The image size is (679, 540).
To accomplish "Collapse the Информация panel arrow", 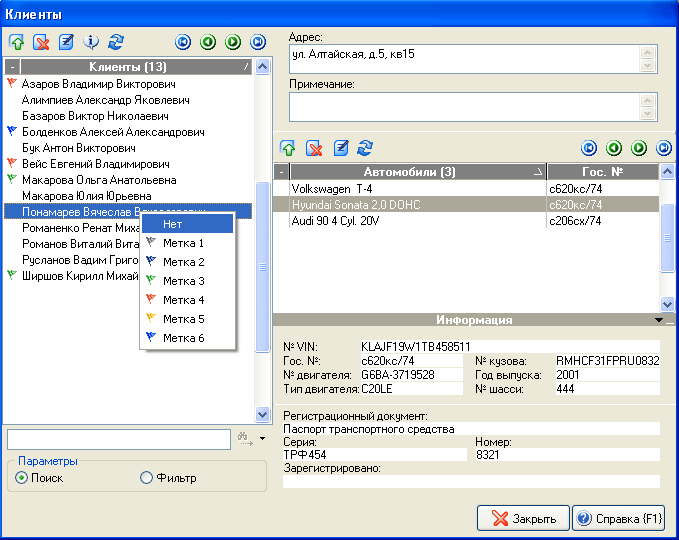I will [x=658, y=320].
